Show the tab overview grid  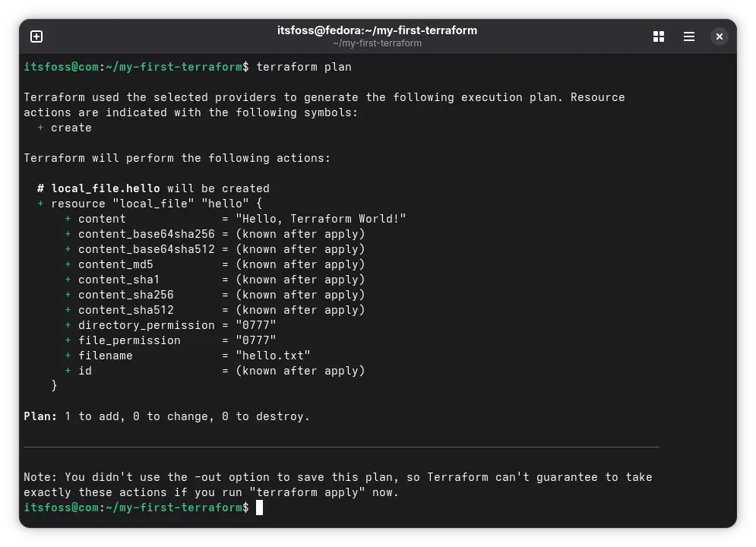click(x=658, y=36)
